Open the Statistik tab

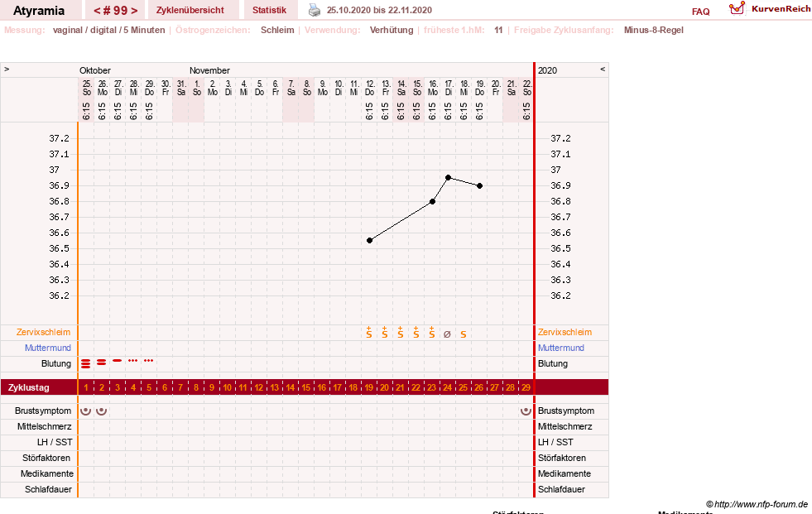[269, 10]
